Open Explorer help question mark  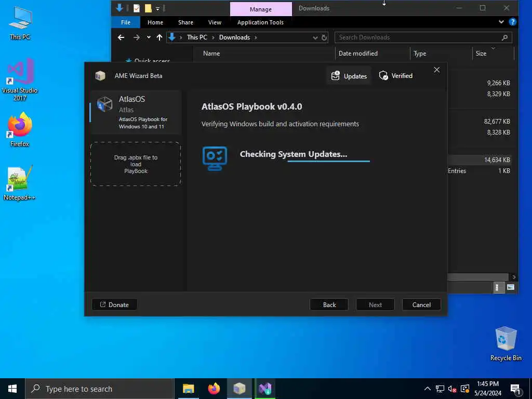point(512,22)
